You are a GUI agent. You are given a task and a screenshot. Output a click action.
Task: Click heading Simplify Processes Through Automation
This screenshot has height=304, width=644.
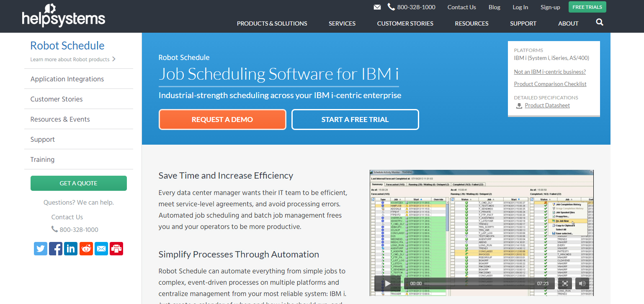(239, 254)
